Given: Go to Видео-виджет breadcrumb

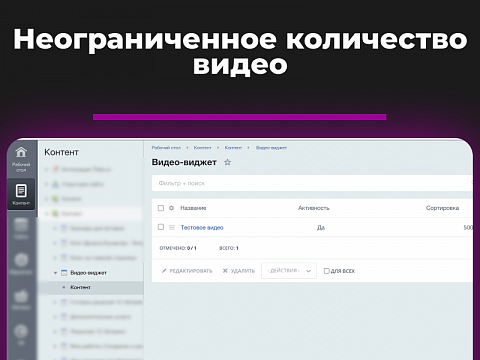Looking at the screenshot, I should click(x=271, y=147).
